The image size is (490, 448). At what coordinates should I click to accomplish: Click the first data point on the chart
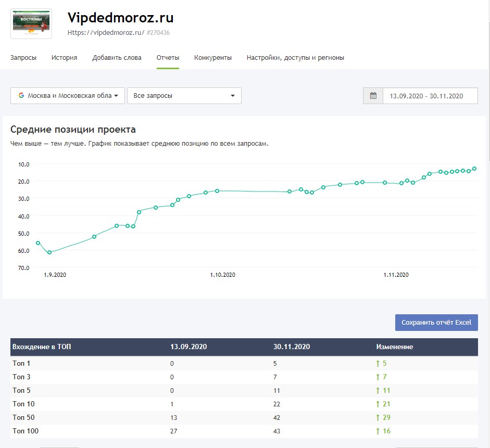point(38,243)
